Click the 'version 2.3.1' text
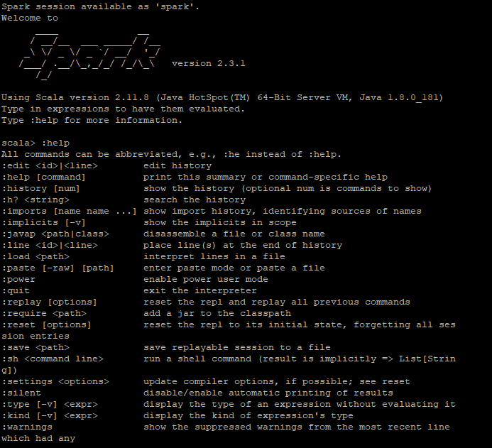492x448 pixels. coord(208,63)
